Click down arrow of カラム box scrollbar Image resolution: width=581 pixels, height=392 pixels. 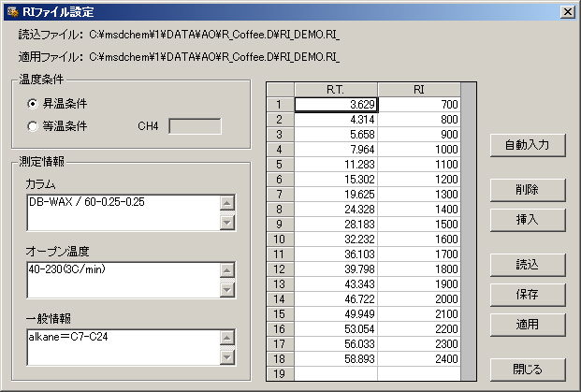227,223
